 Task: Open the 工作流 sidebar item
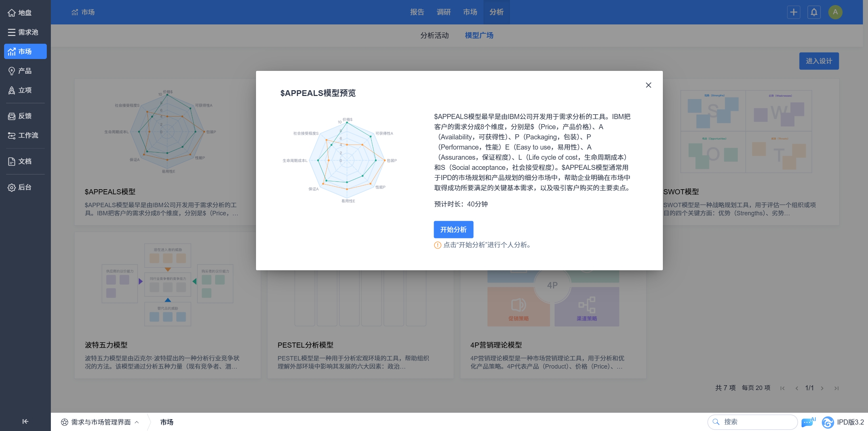point(25,135)
